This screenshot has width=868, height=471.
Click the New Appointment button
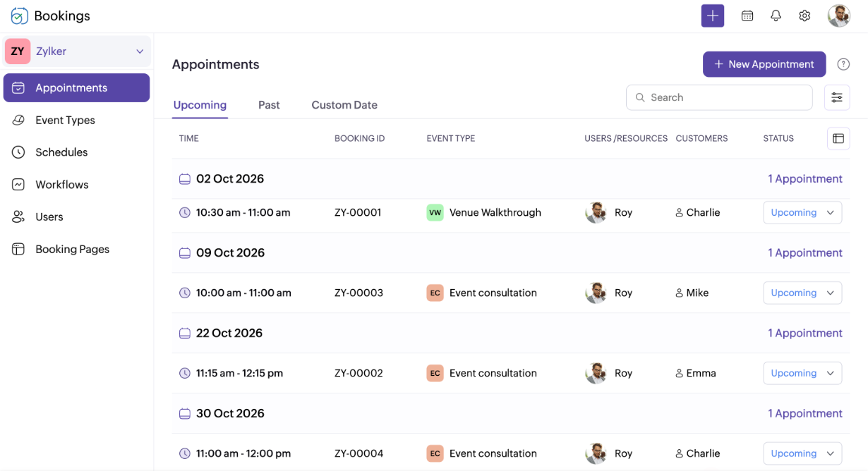click(x=764, y=64)
